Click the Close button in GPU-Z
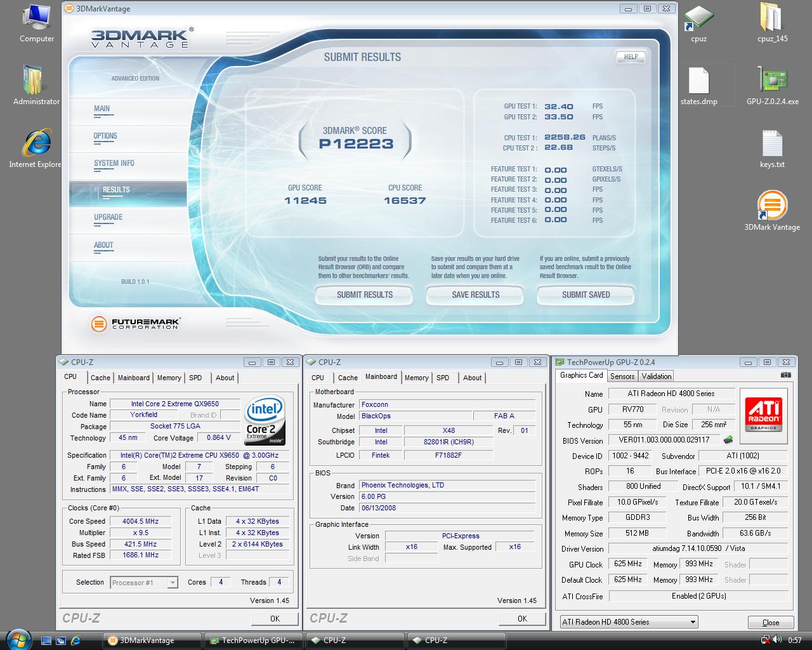Viewport: 812px width, 650px height. point(771,623)
